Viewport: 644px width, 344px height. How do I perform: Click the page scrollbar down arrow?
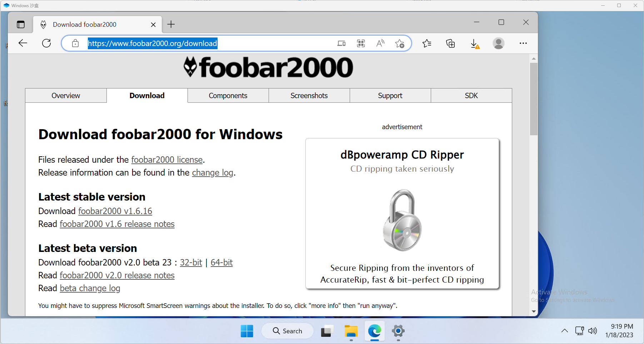coord(534,312)
